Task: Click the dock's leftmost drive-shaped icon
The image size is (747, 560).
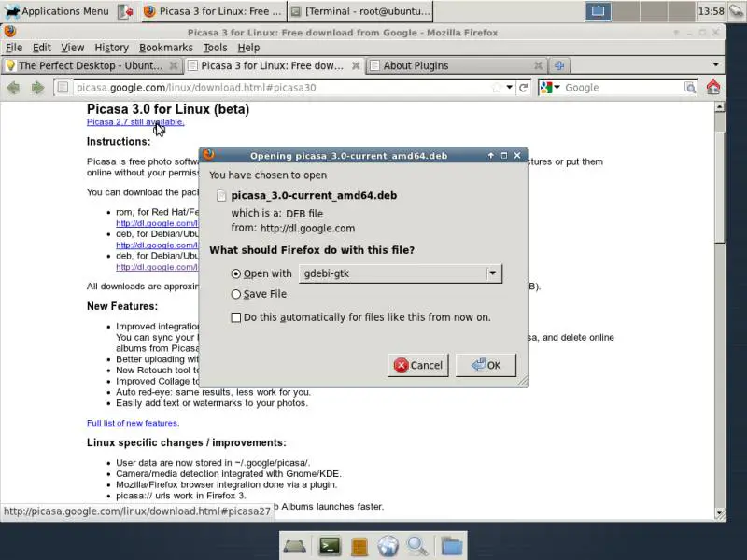Action: click(294, 546)
